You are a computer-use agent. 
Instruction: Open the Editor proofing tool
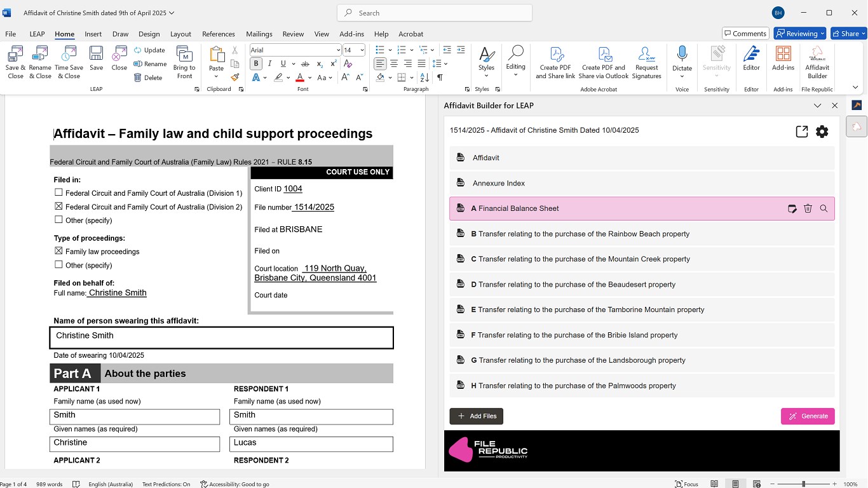751,58
